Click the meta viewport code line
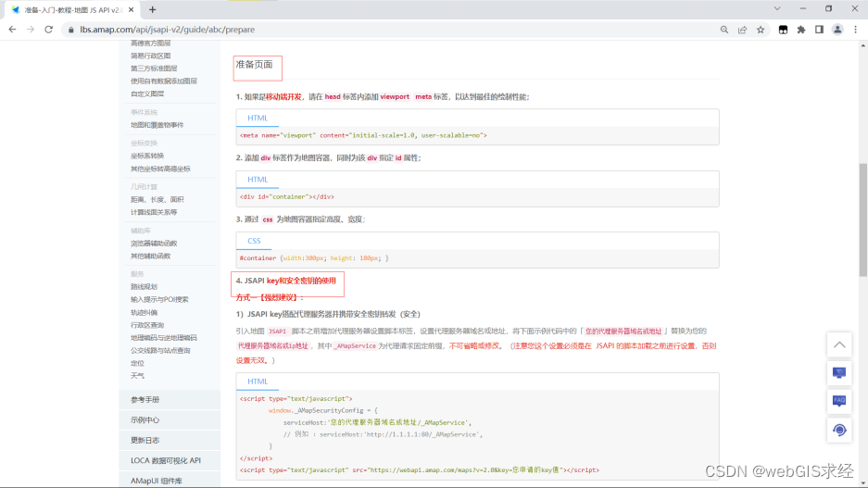Viewport: 868px width, 488px height. point(363,135)
